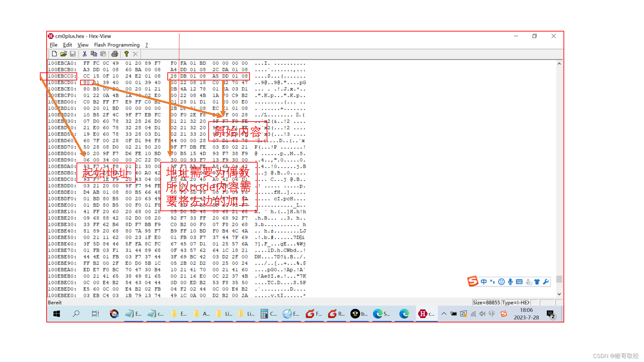Cut selection using the scissors toolbar icon

(85, 54)
